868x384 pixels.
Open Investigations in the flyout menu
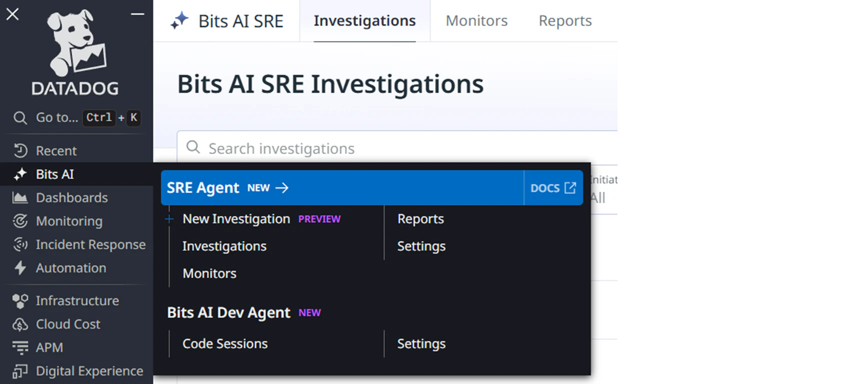[224, 246]
